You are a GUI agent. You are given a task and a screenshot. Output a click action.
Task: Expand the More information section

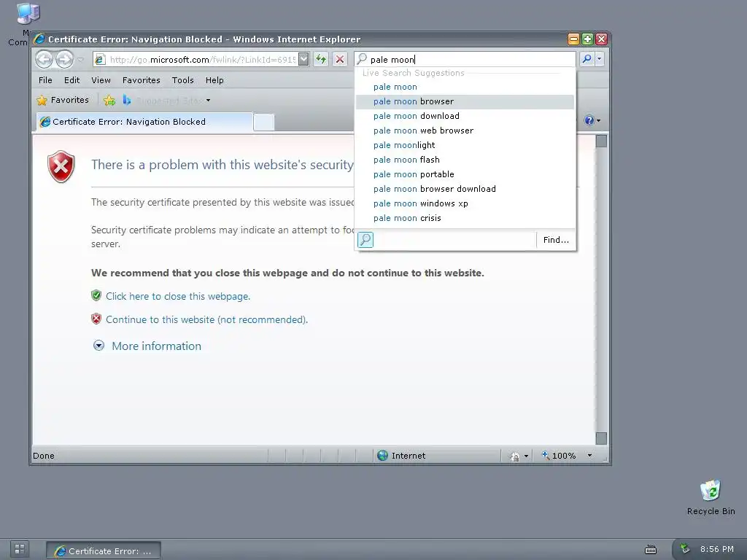98,346
